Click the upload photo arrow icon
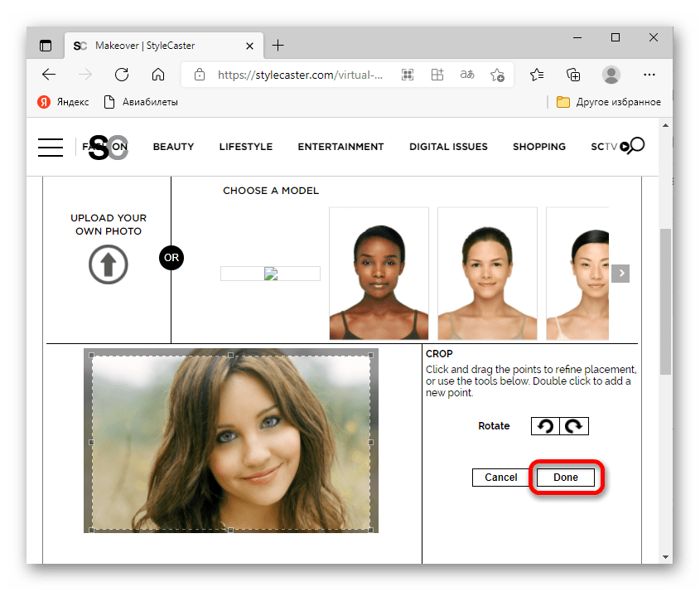Image resolution: width=700 pixels, height=616 pixels. point(108,264)
